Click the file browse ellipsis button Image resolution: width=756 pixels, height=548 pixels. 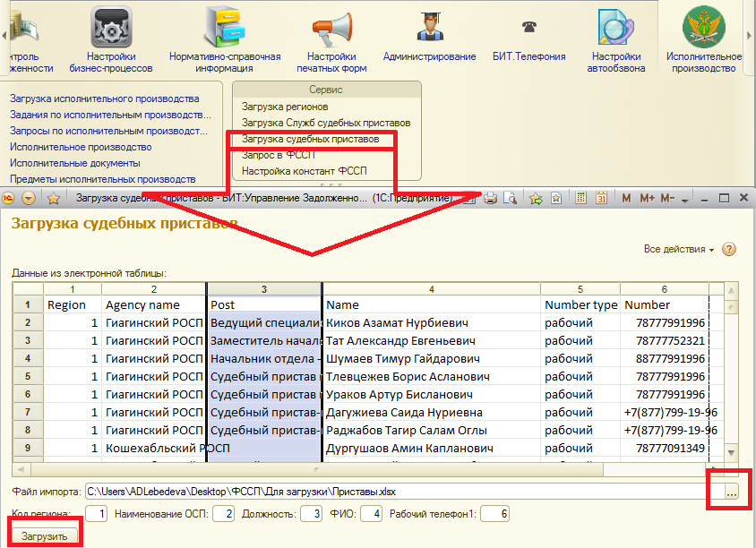[x=731, y=492]
